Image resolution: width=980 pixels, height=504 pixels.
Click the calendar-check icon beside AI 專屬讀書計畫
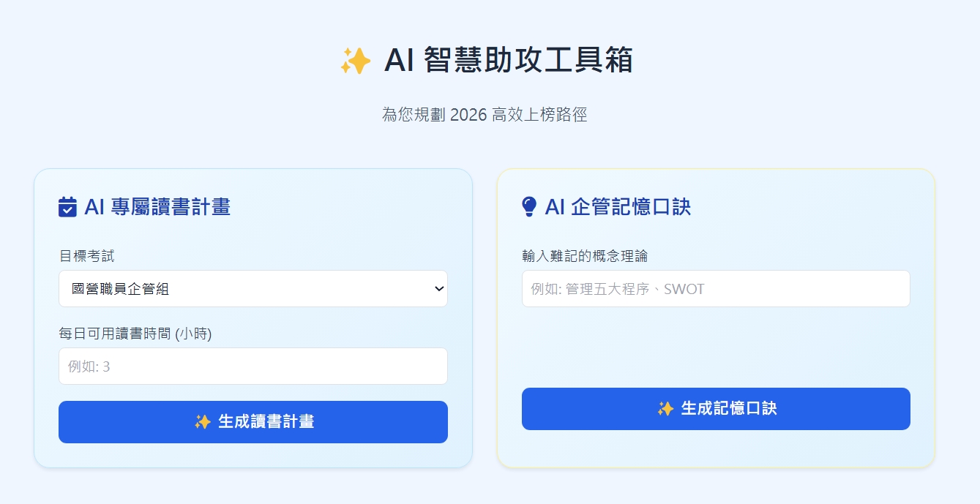pos(67,207)
